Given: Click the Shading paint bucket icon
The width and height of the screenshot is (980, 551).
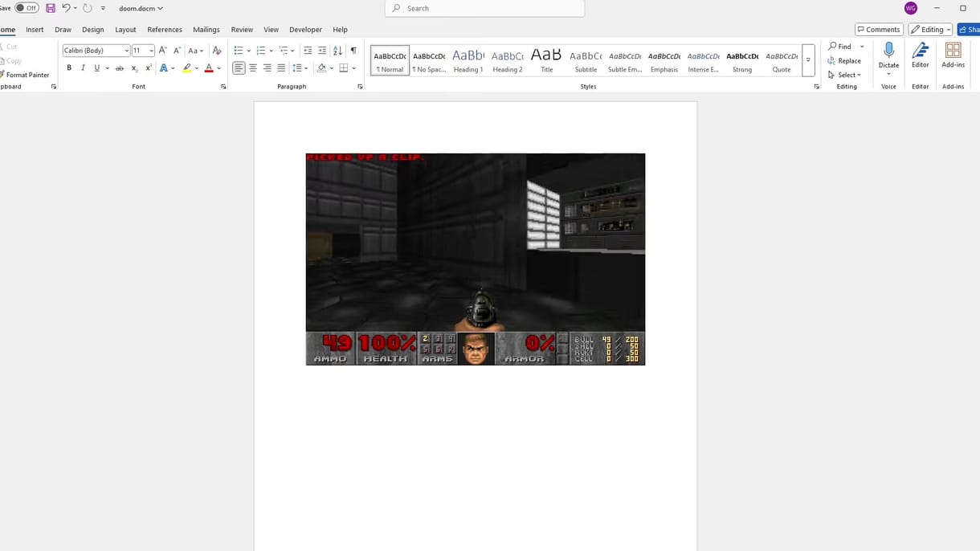Looking at the screenshot, I should tap(321, 68).
